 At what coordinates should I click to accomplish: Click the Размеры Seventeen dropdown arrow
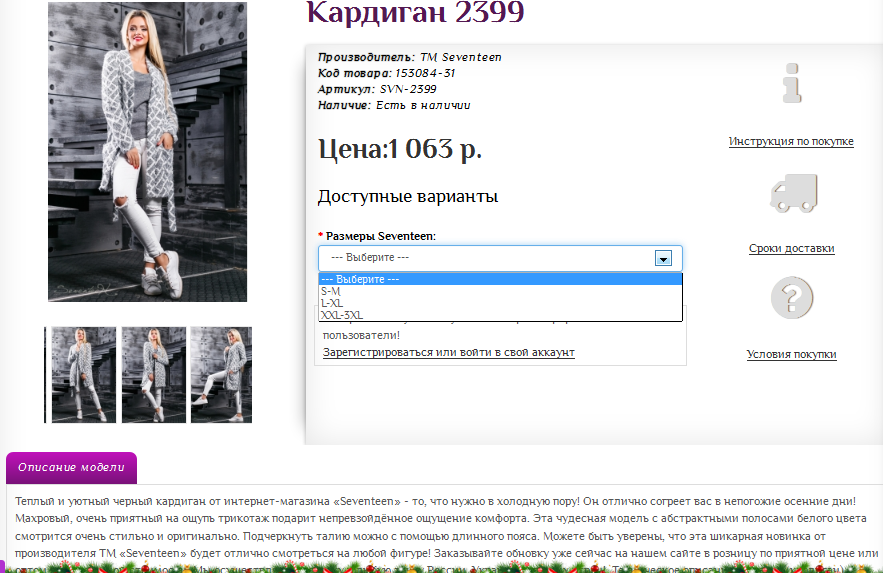click(663, 258)
